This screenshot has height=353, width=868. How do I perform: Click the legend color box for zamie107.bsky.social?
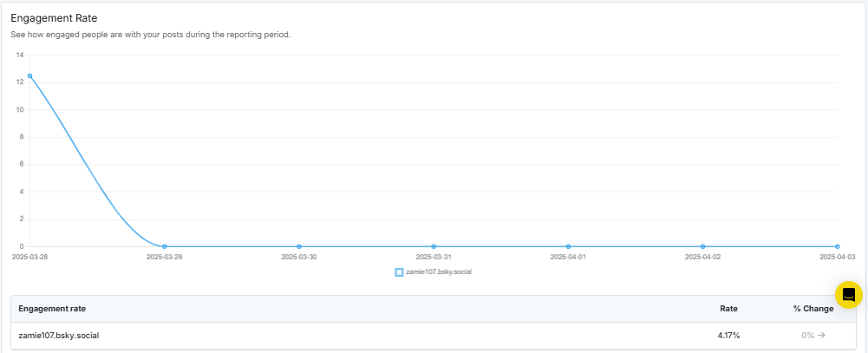[399, 272]
